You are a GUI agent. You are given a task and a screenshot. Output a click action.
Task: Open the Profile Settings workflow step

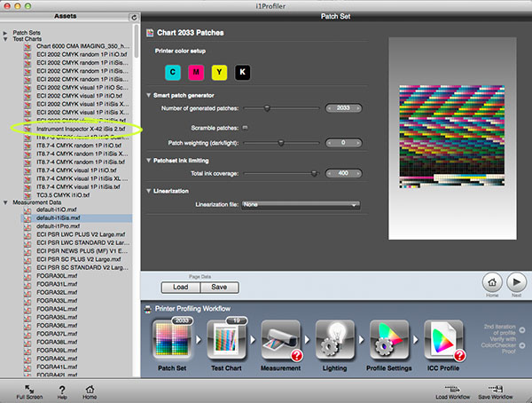[x=389, y=340]
